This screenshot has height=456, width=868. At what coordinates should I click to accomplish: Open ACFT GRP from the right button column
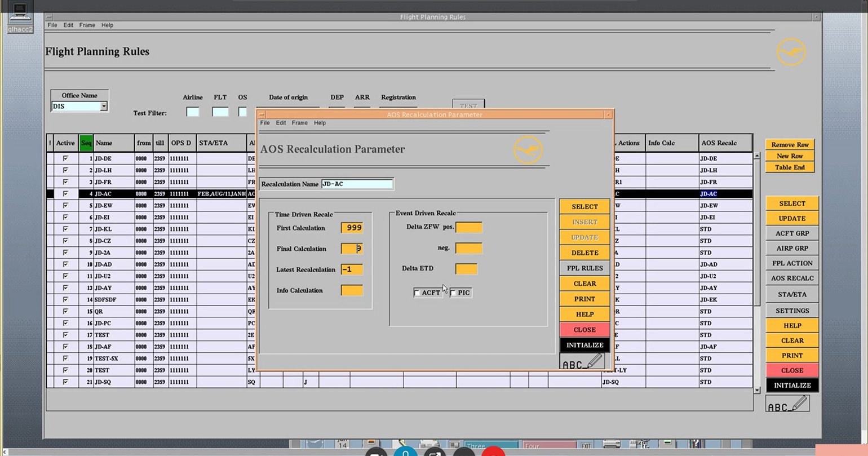pos(792,233)
